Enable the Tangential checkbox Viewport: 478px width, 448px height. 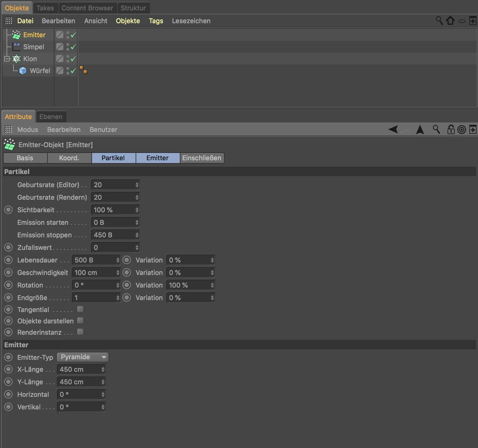80,309
